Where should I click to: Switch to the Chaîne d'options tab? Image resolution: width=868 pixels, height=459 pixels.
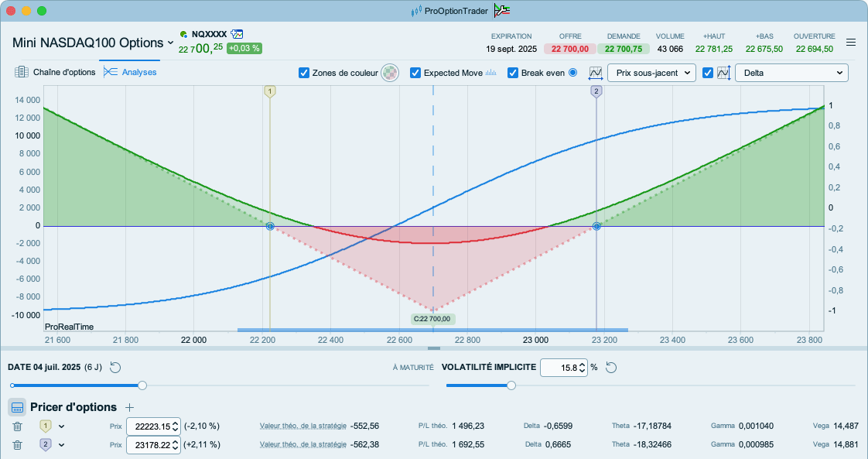(55, 72)
